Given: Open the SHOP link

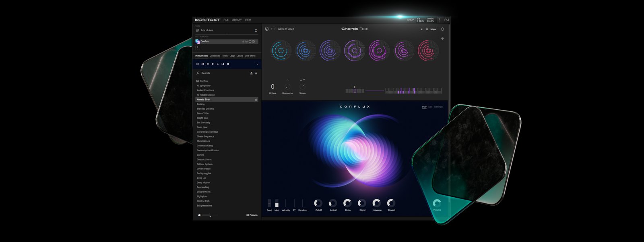Looking at the screenshot, I should (410, 20).
